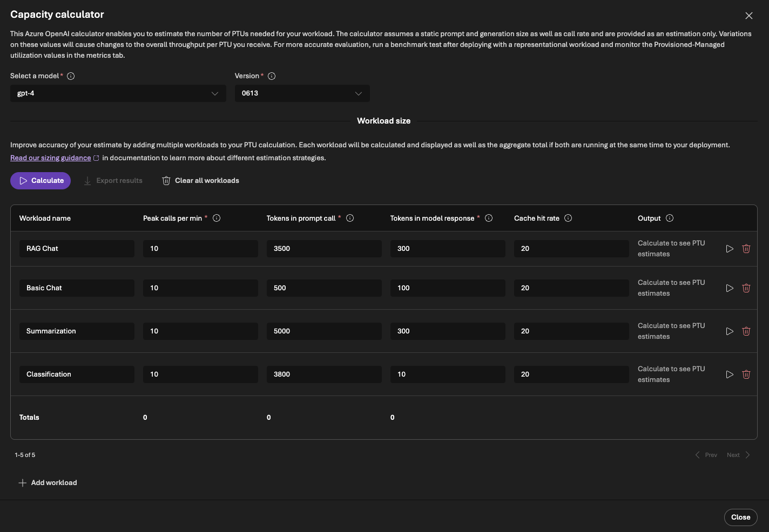Image resolution: width=769 pixels, height=532 pixels.
Task: Expand the 0613 version dropdown
Action: point(302,93)
